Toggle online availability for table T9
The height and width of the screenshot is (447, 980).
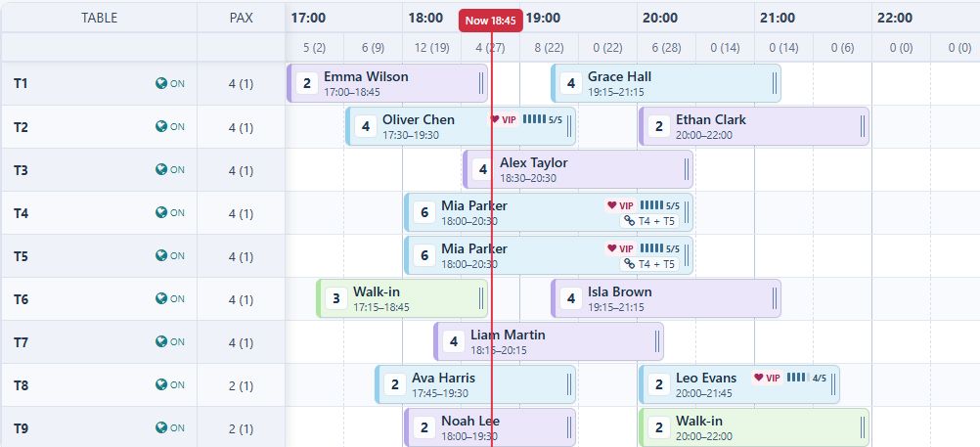tap(170, 427)
